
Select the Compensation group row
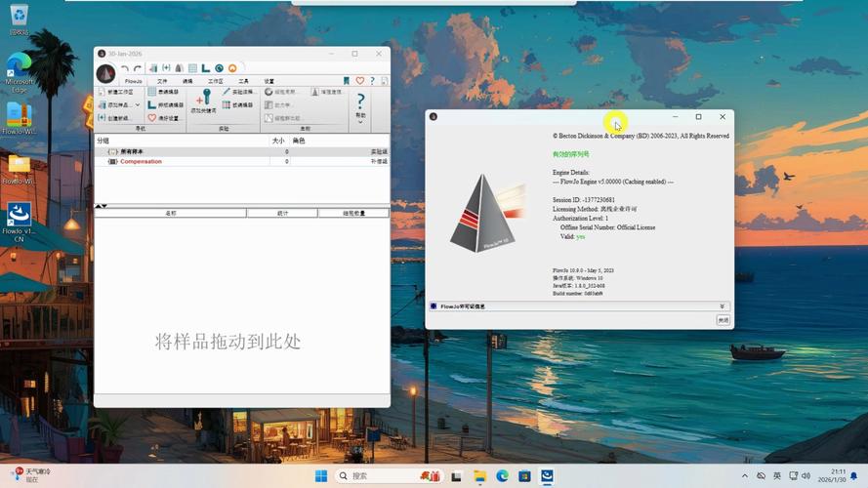(x=242, y=162)
